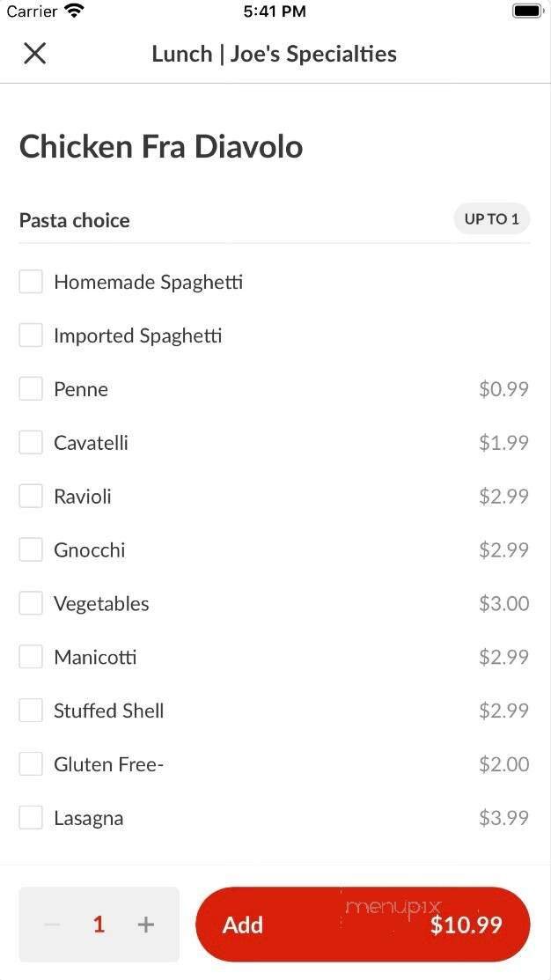Increase quantity with the plus icon

click(x=145, y=925)
